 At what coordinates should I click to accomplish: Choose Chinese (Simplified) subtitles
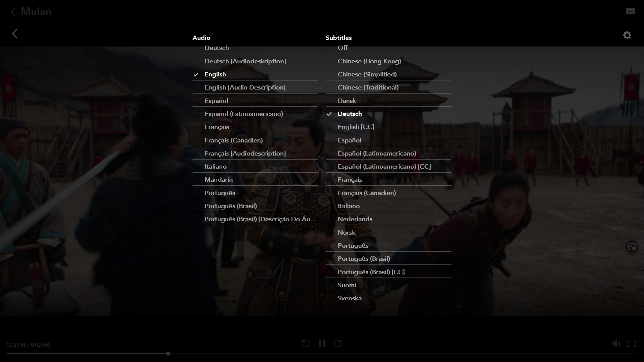click(367, 74)
